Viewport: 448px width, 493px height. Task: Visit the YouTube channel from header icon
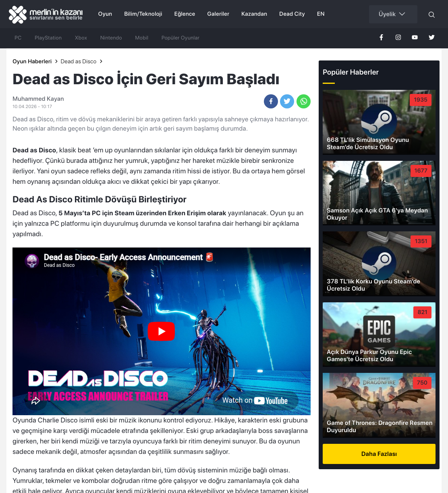(x=415, y=37)
